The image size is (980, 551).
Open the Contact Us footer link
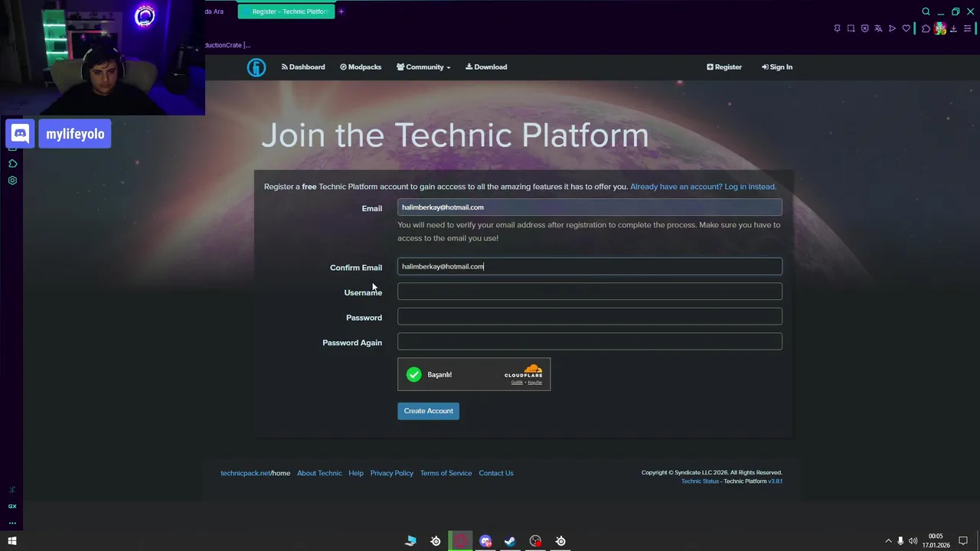(x=496, y=473)
